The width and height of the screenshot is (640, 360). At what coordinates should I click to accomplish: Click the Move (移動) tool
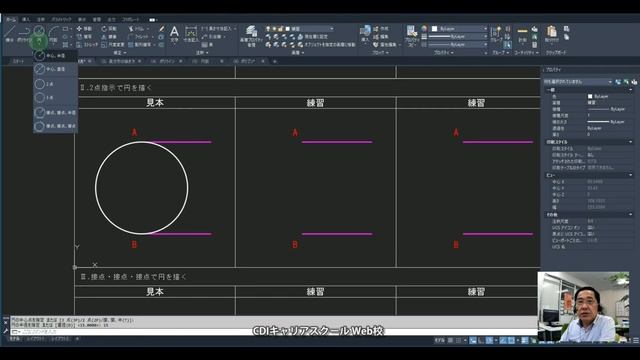[x=84, y=29]
